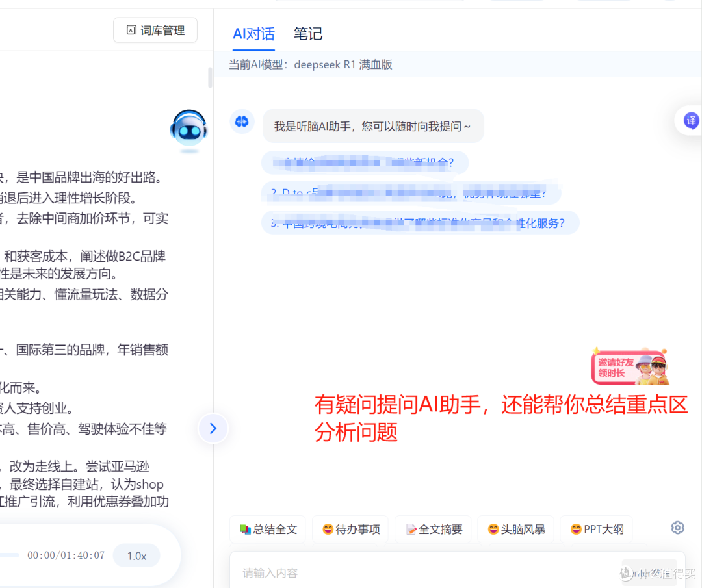Click the 邀请好友领时长 invite banner
This screenshot has width=702, height=588.
[629, 366]
